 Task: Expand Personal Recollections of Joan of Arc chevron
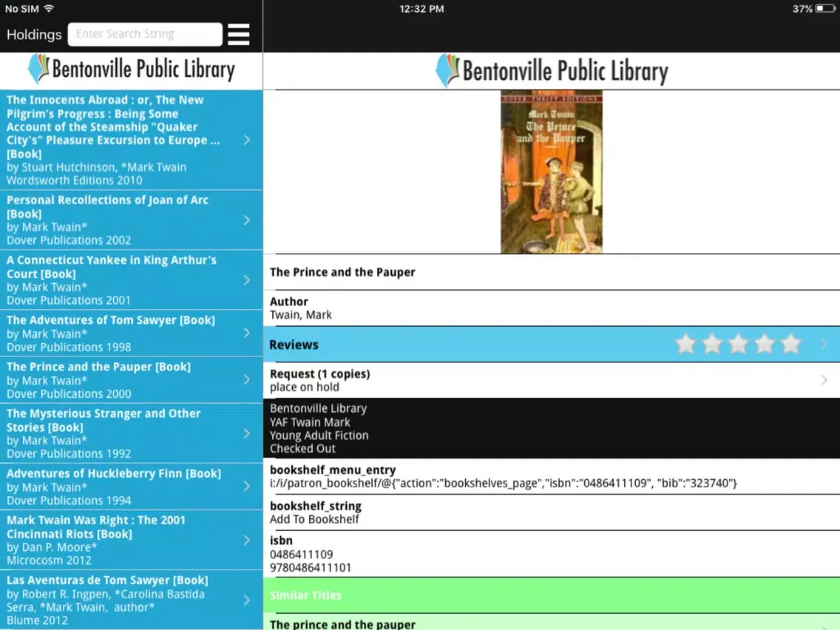pyautogui.click(x=247, y=220)
